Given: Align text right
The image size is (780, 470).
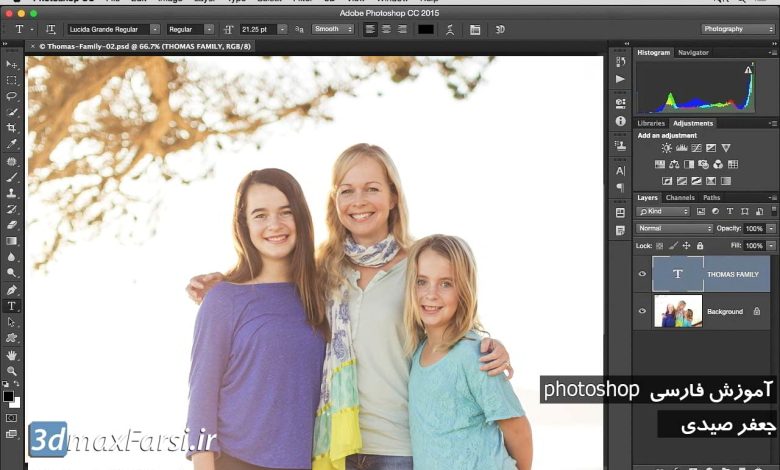Looking at the screenshot, I should click(x=402, y=29).
